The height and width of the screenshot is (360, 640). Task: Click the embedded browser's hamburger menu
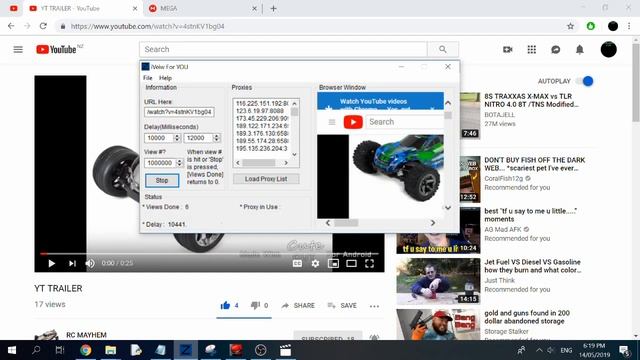[332, 122]
